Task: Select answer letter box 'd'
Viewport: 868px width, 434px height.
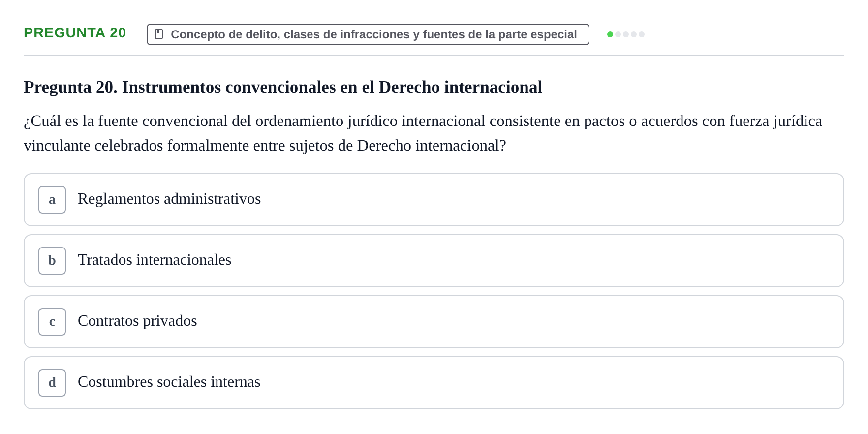Action: pyautogui.click(x=52, y=383)
